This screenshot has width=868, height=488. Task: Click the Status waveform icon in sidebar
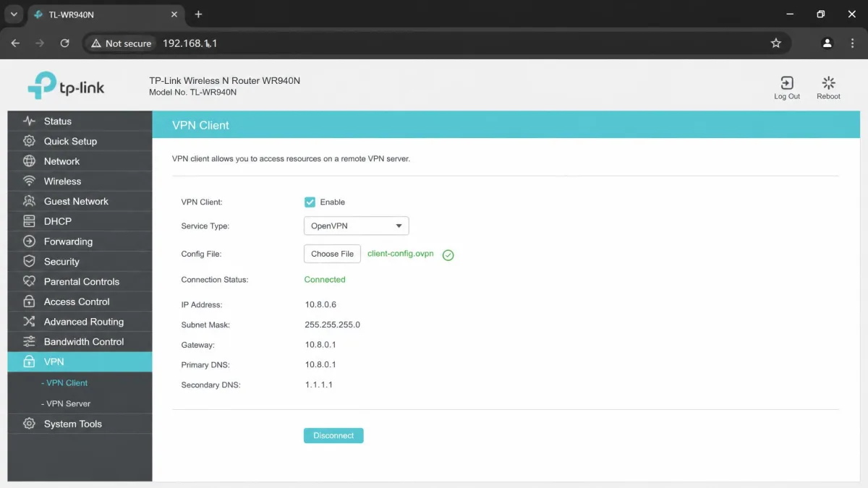click(x=29, y=121)
